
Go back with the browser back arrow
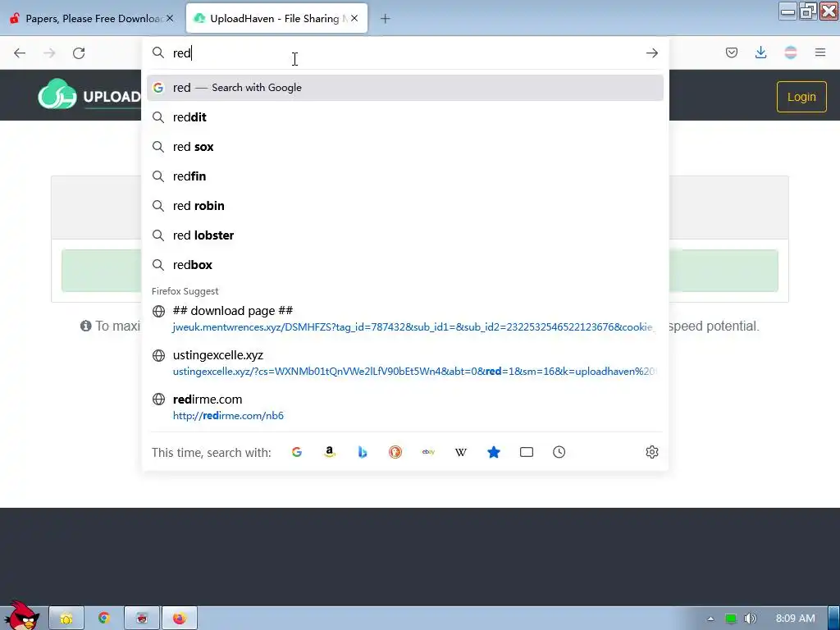click(20, 53)
